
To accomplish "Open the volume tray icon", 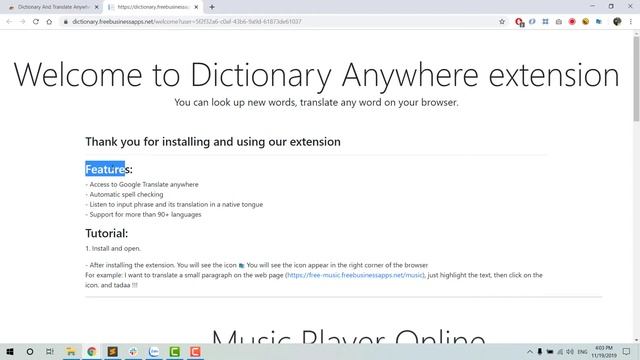I will [x=570, y=351].
